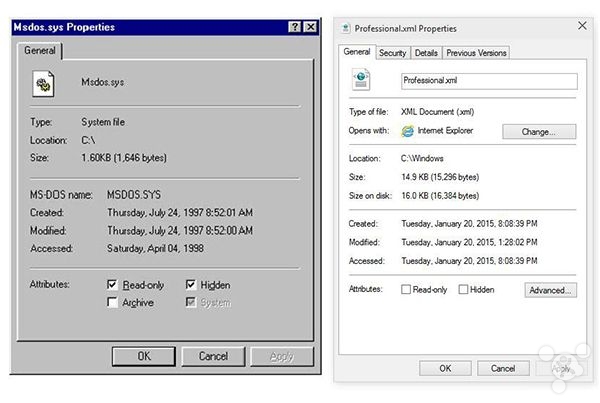The image size is (600, 403).
Task: Click the '1.60KB (1,646 bytes)' size value
Action: [124, 158]
